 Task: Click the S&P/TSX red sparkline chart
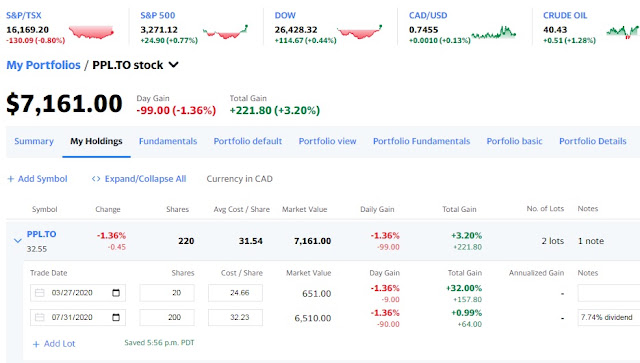(91, 32)
